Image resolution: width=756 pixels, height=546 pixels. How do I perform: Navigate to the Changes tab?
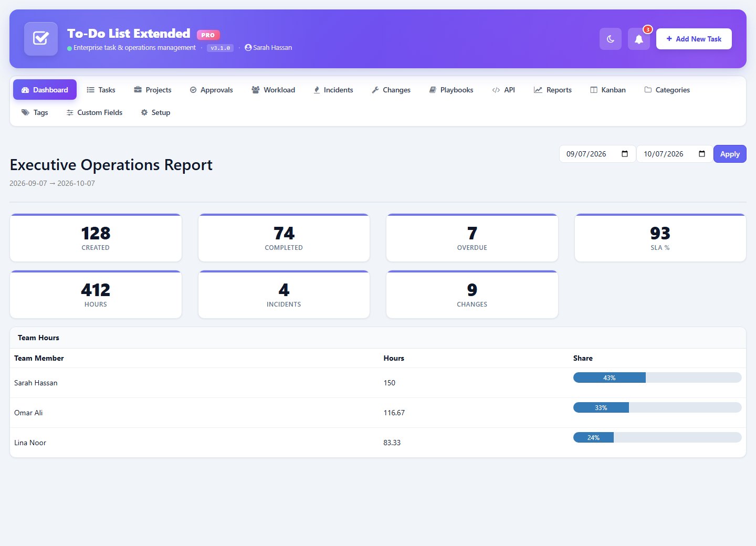(x=391, y=90)
